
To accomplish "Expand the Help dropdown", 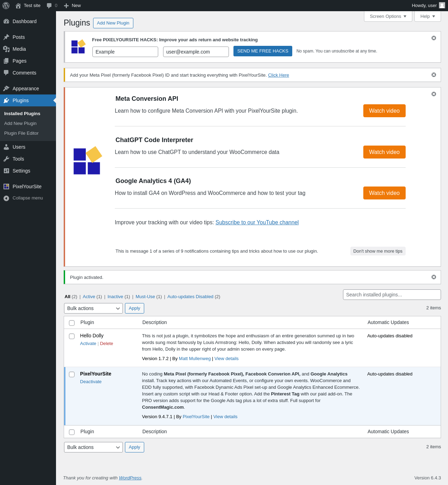I will 428,16.
